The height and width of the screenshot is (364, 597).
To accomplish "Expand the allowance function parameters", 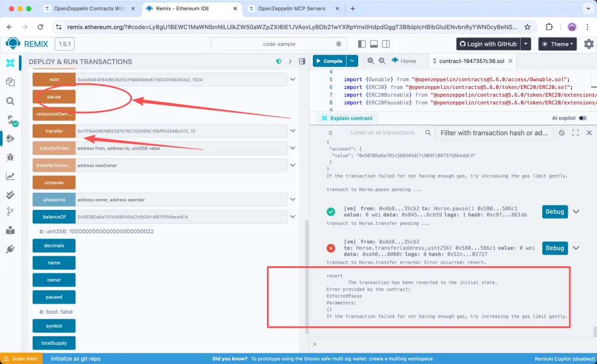I will point(292,199).
